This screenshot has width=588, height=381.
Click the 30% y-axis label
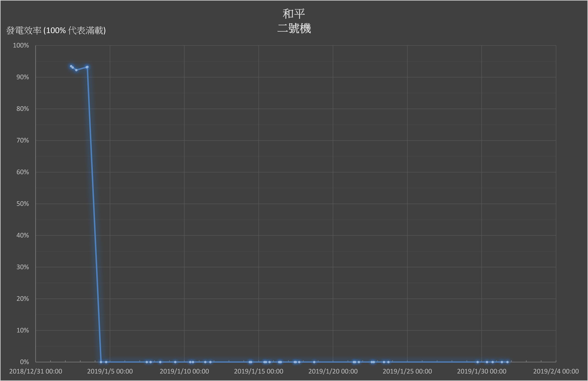tap(23, 267)
